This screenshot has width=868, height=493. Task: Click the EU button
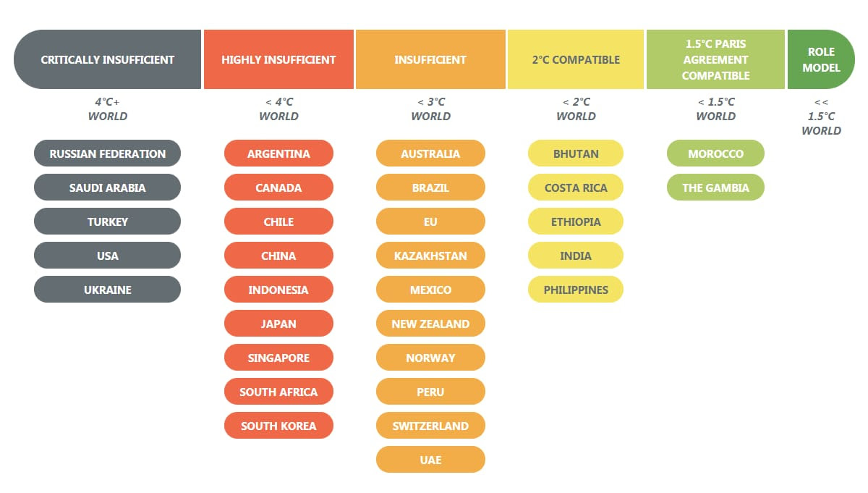click(x=430, y=222)
